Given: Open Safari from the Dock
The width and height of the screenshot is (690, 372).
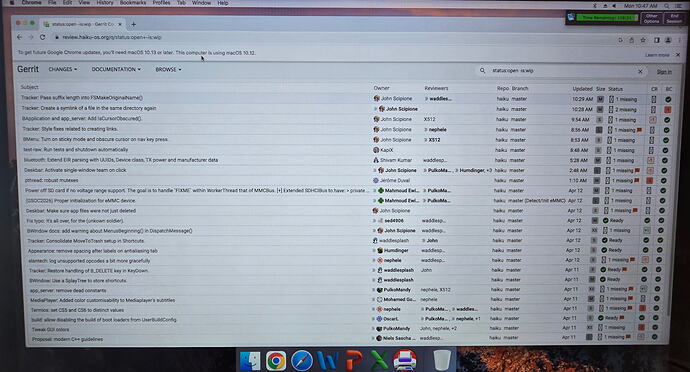Looking at the screenshot, I should [x=301, y=361].
